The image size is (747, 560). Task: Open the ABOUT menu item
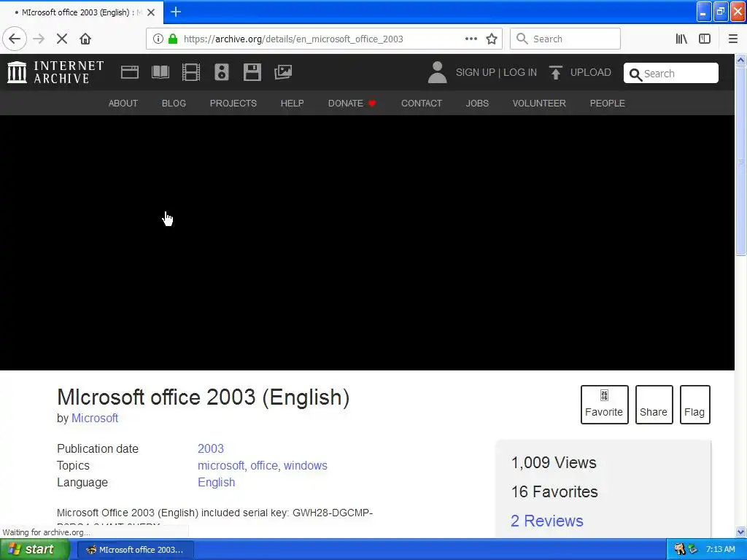click(x=123, y=104)
